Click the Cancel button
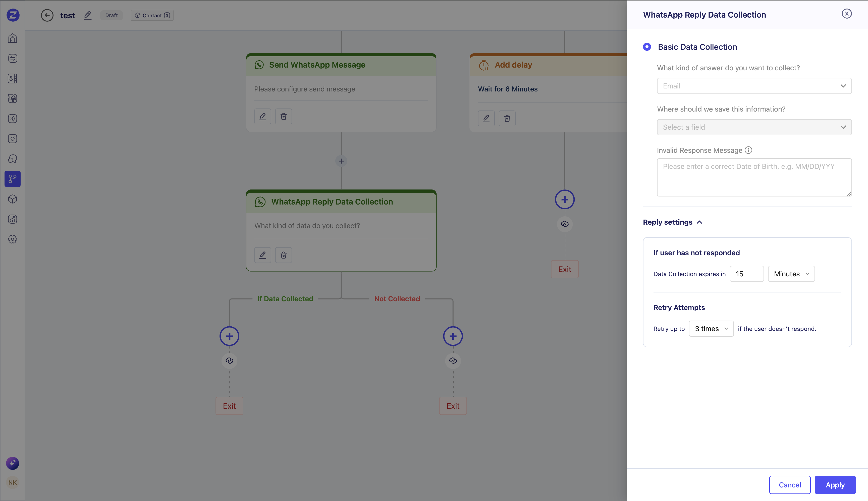Viewport: 868px width, 501px height. pos(790,485)
